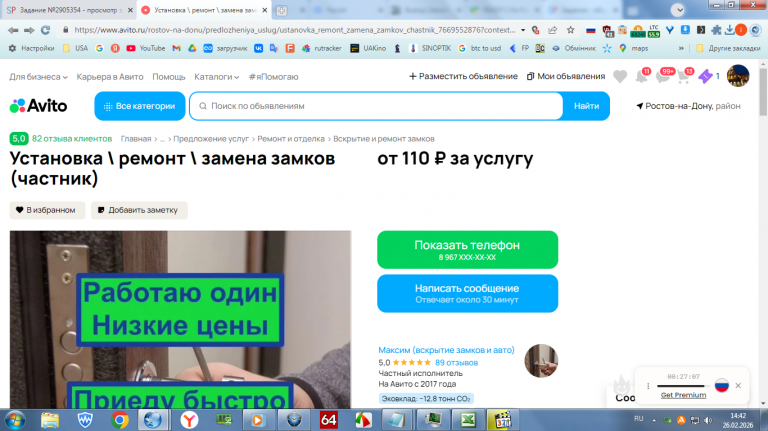Image resolution: width=768 pixels, height=431 pixels.
Task: Open the Windows Start button
Action: pos(15,420)
